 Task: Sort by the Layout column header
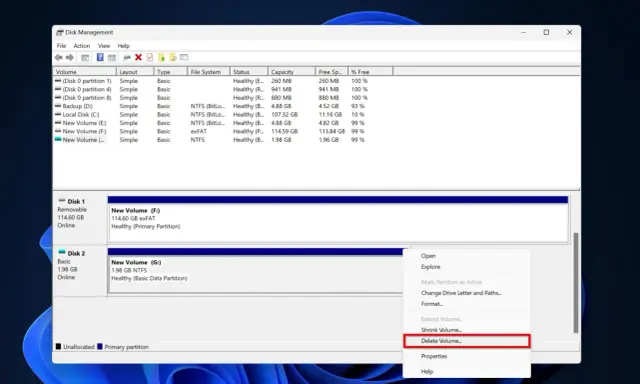(135, 72)
